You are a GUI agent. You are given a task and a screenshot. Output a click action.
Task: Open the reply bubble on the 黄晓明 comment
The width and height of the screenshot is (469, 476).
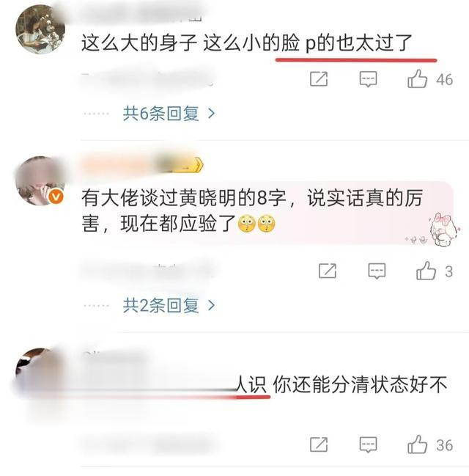tap(377, 271)
